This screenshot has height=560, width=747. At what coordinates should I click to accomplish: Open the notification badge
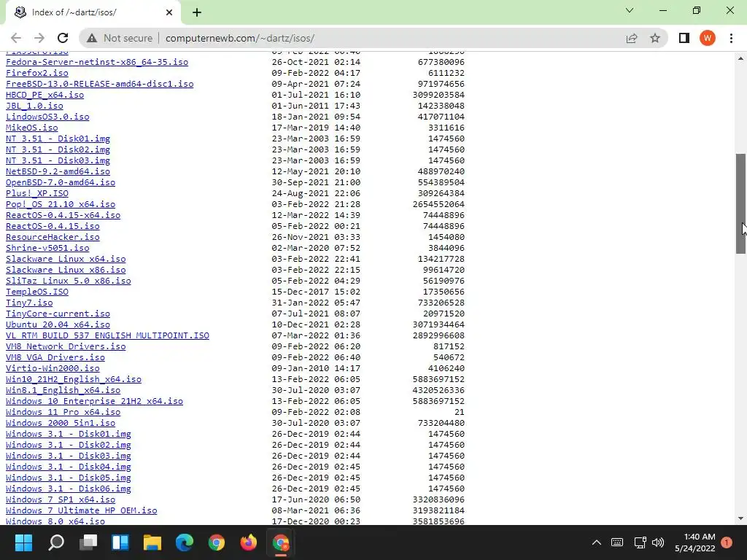coord(727,542)
